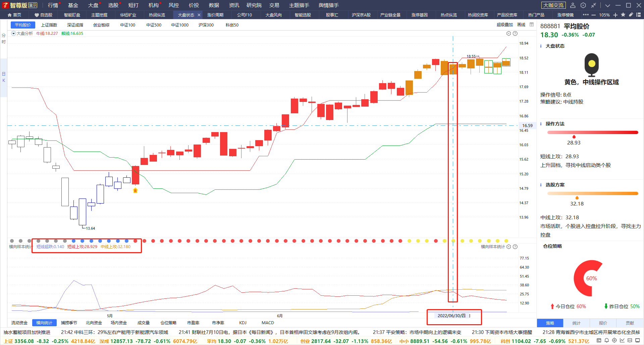Click the calendar icon in status bar

599,341
